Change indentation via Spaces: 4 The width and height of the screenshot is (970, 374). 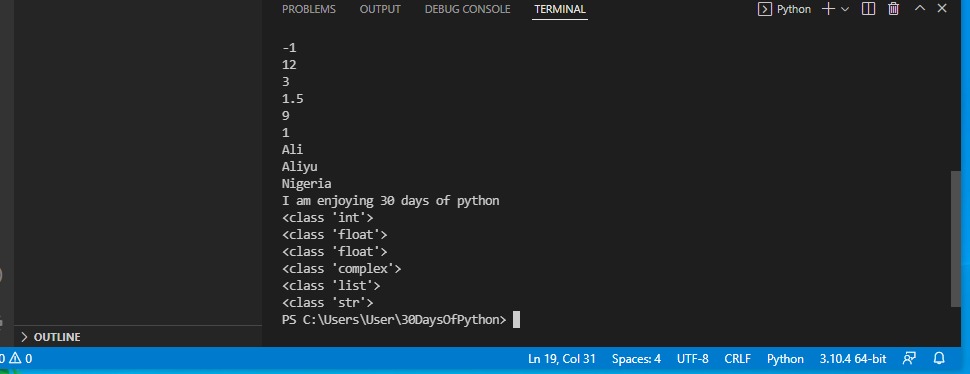[x=636, y=359]
